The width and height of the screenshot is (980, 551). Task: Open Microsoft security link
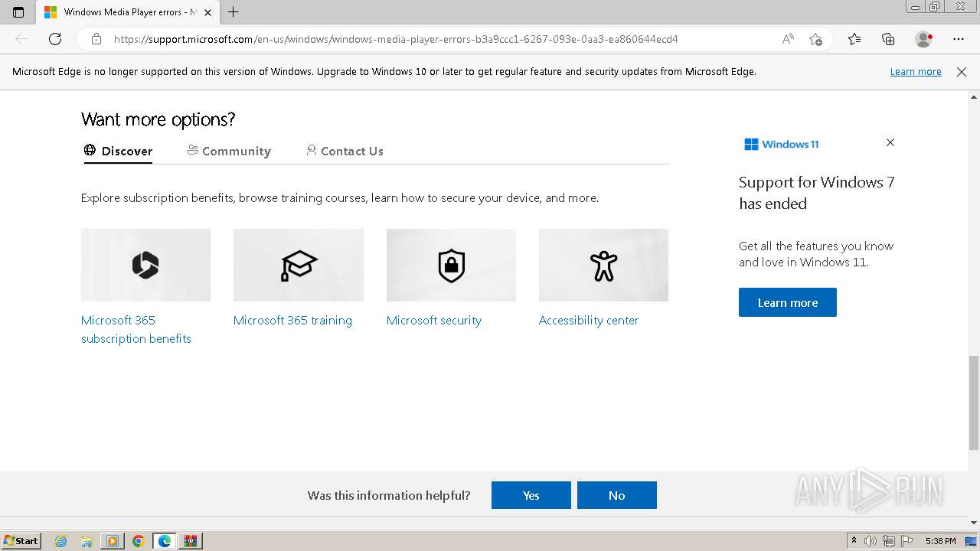pos(434,320)
